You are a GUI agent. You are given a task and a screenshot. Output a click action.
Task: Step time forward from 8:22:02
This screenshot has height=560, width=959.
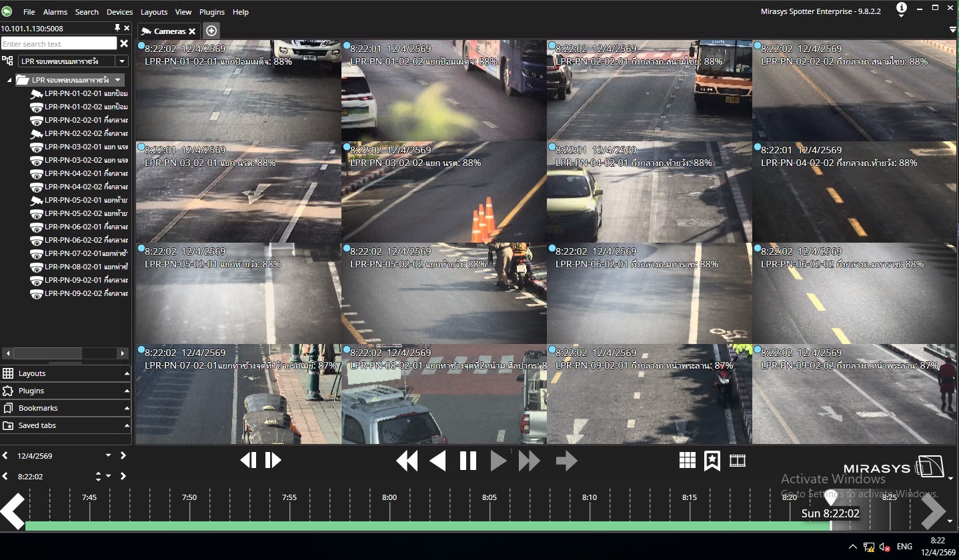point(123,476)
